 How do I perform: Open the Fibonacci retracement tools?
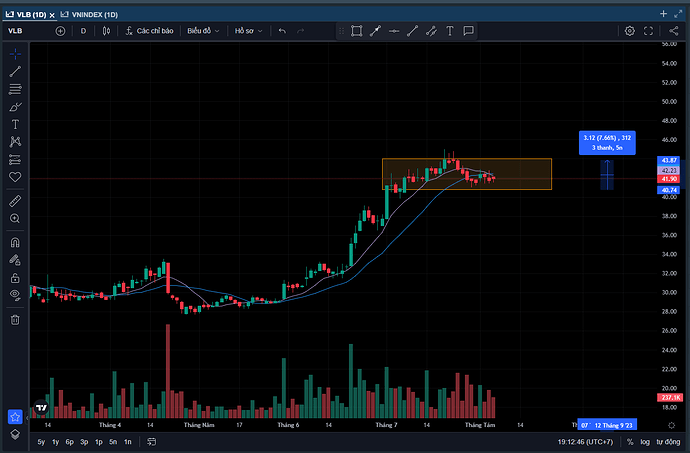click(x=15, y=89)
